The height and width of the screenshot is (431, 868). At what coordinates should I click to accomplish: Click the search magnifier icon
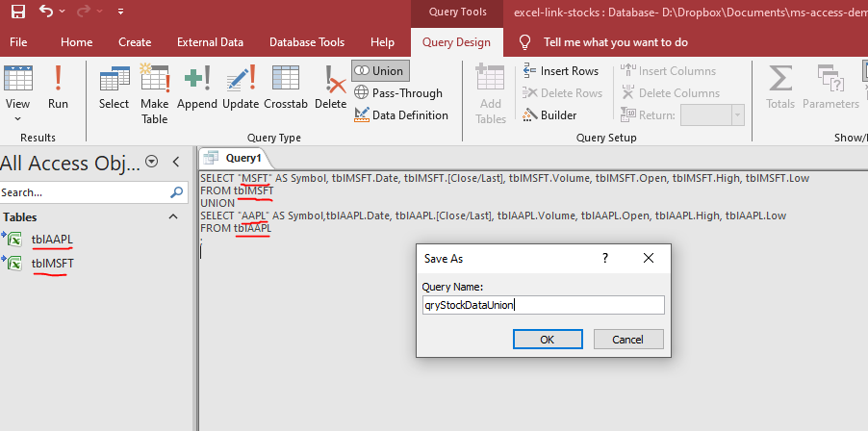coord(176,192)
